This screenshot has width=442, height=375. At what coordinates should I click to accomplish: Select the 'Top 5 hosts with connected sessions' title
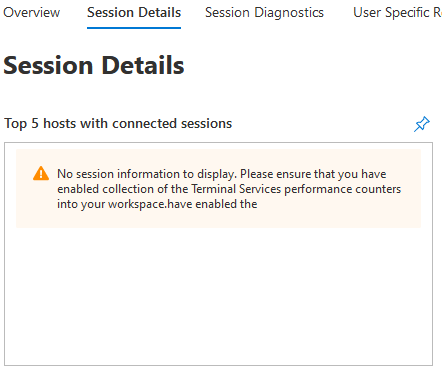coord(118,124)
